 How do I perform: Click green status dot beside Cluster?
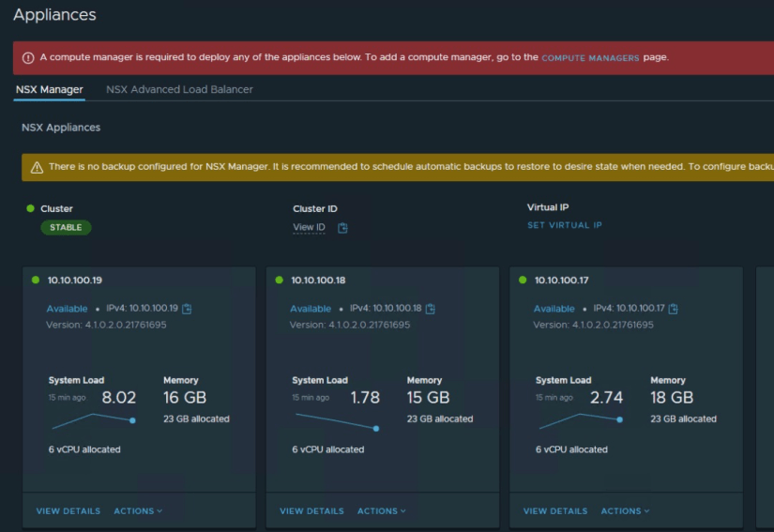30,208
